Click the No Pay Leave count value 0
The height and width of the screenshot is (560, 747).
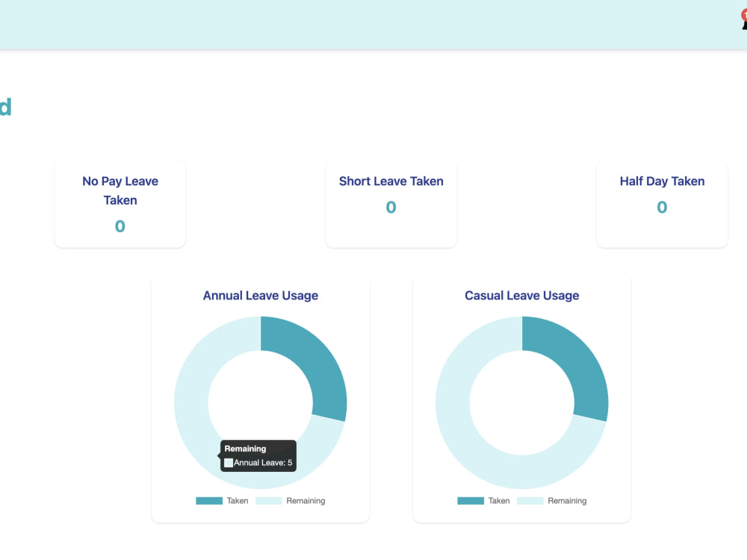click(x=120, y=226)
